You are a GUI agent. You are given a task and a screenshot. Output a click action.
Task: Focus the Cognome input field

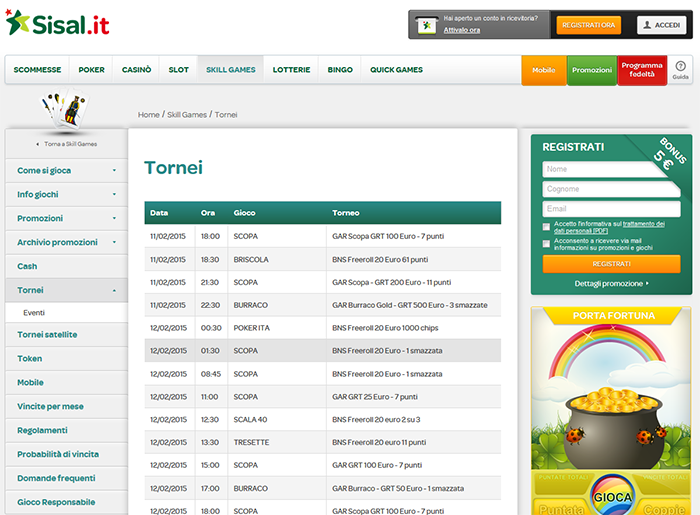(x=611, y=189)
